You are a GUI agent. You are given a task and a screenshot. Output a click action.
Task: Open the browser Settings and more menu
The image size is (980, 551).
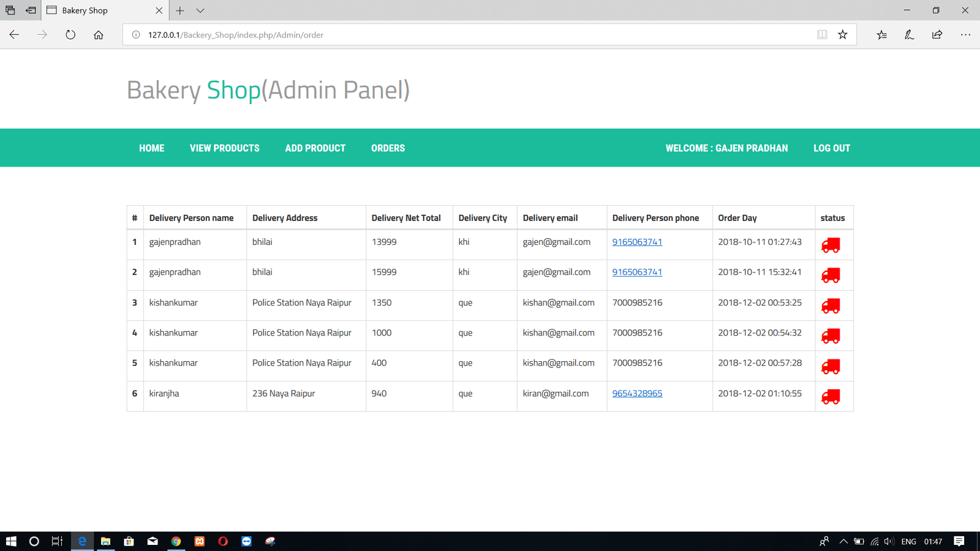[965, 35]
